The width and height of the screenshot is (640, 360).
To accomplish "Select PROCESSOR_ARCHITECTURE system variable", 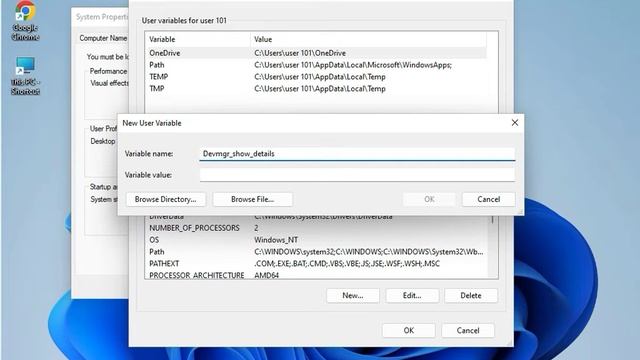I will (316, 275).
